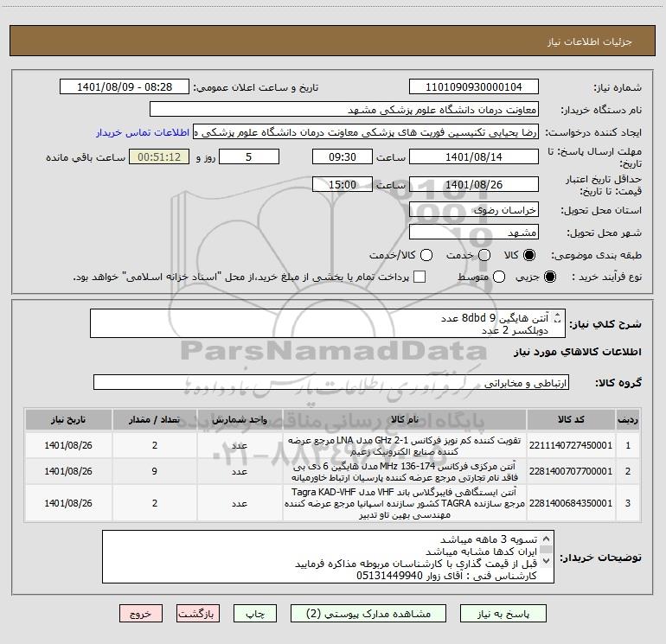The image size is (666, 644).
Task: Click item code 2281400707700001
Action: click(571, 472)
